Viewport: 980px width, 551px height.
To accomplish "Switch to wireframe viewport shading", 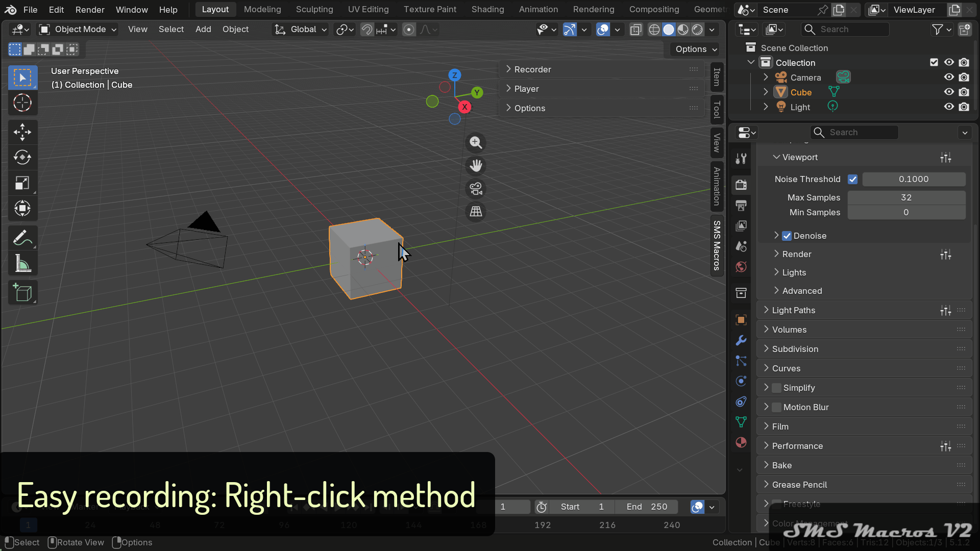I will [x=654, y=30].
